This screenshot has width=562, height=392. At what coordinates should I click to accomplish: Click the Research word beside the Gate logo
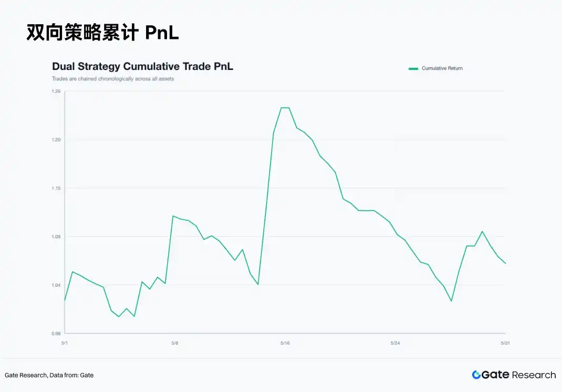534,375
